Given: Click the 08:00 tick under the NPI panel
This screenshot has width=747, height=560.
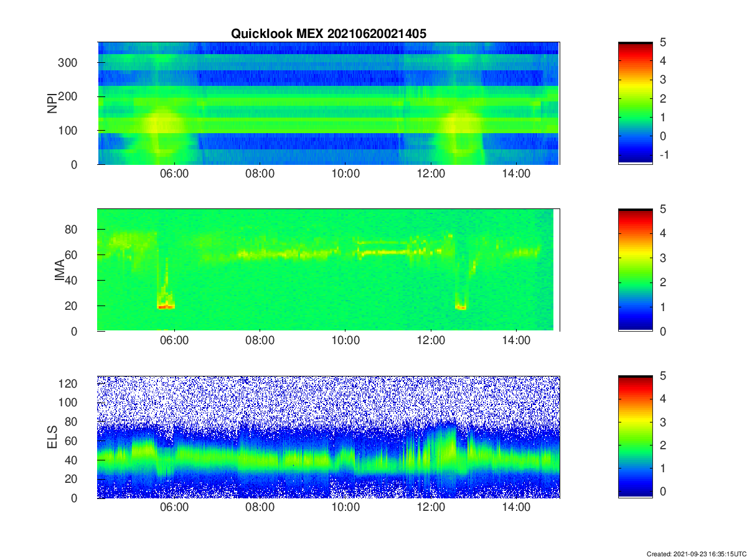Looking at the screenshot, I should [x=260, y=174].
